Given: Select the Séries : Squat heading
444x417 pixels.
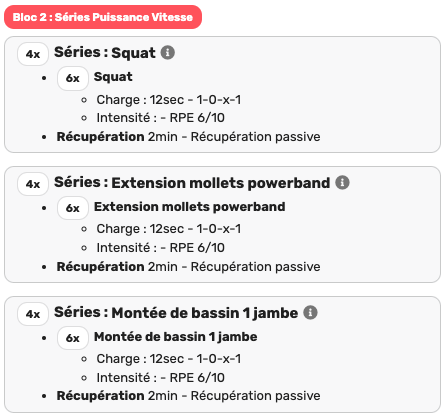Looking at the screenshot, I should pos(105,53).
